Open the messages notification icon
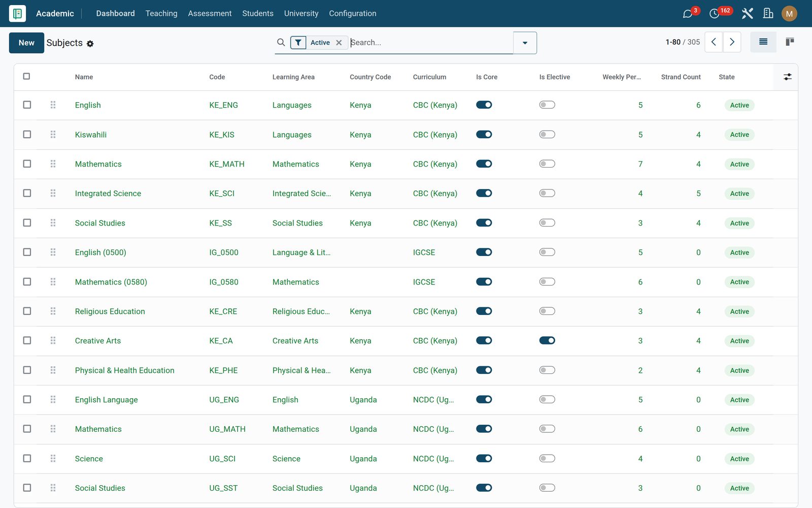Viewport: 812px width, 508px height. point(688,14)
